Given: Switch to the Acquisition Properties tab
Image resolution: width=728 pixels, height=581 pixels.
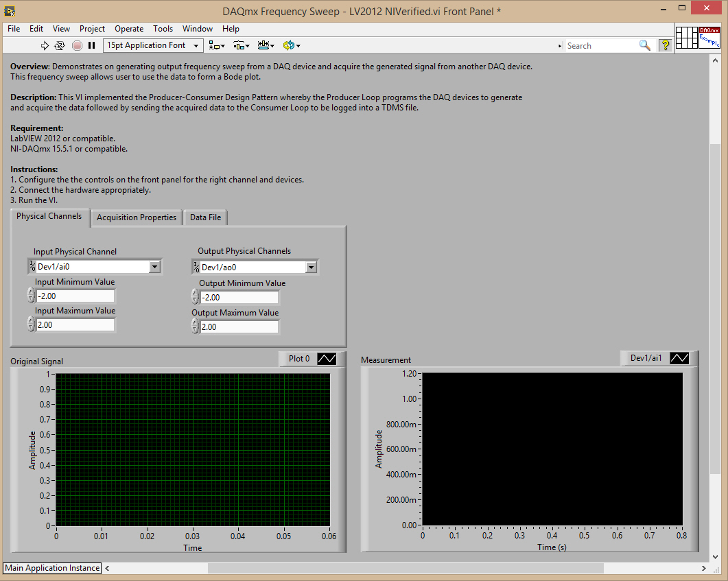Looking at the screenshot, I should pos(137,217).
